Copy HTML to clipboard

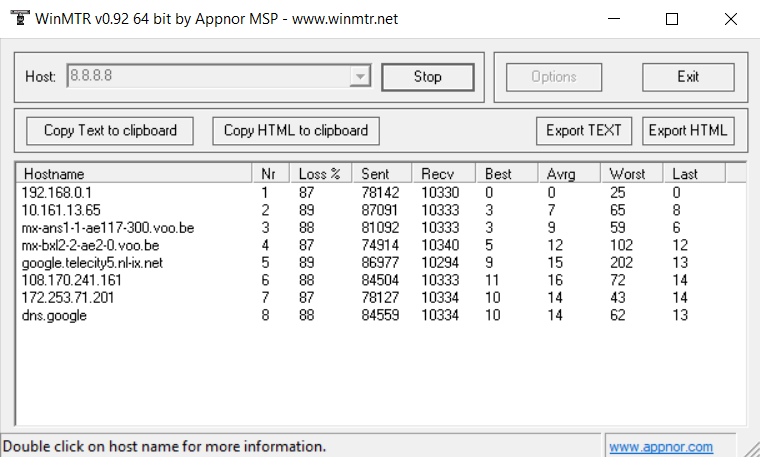point(296,131)
